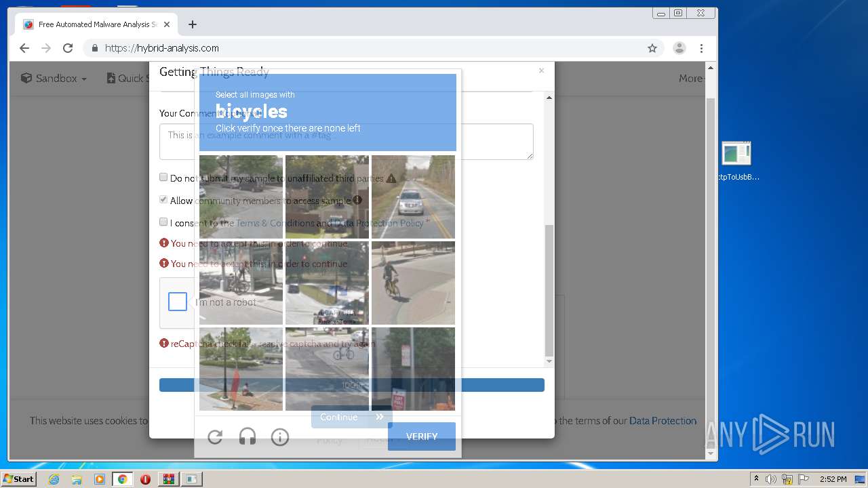This screenshot has width=868, height=488.
Task: Focus the address bar showing hybrid-analysis.com
Action: point(373,48)
